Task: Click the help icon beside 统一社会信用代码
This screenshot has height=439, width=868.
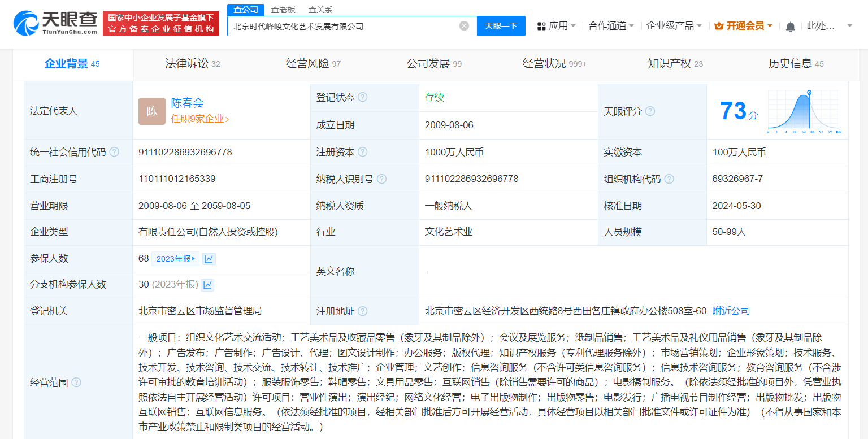Action: [x=115, y=152]
